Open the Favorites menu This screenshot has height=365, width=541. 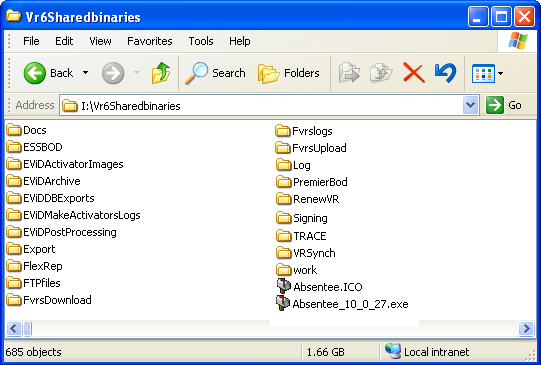pos(150,41)
